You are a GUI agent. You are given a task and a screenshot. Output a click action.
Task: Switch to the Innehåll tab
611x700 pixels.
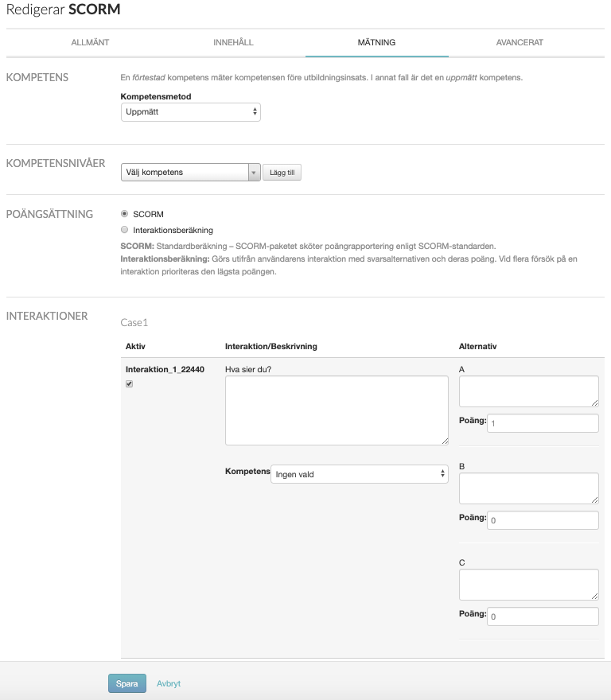233,42
